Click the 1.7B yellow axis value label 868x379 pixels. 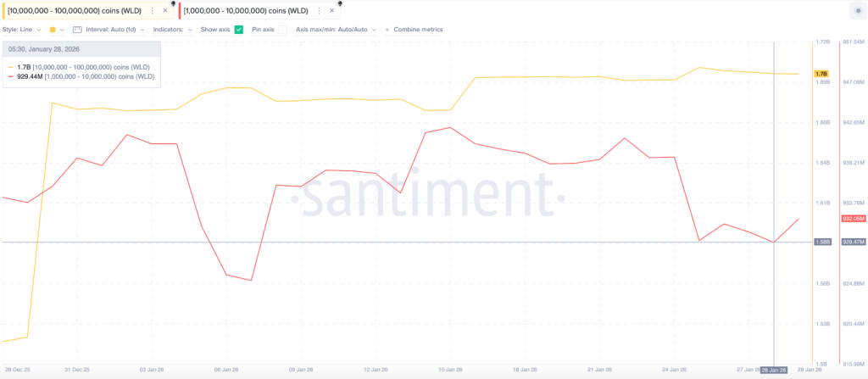pos(821,75)
